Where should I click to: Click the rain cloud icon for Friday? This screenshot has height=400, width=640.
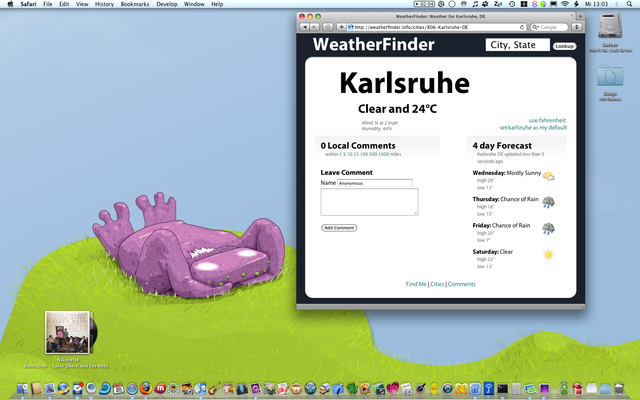point(549,229)
